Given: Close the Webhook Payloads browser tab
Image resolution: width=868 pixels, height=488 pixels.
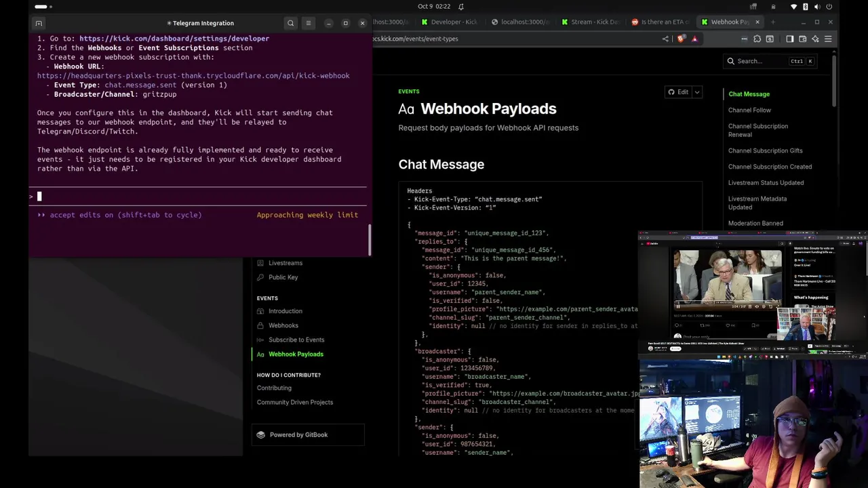Looking at the screenshot, I should [x=757, y=22].
